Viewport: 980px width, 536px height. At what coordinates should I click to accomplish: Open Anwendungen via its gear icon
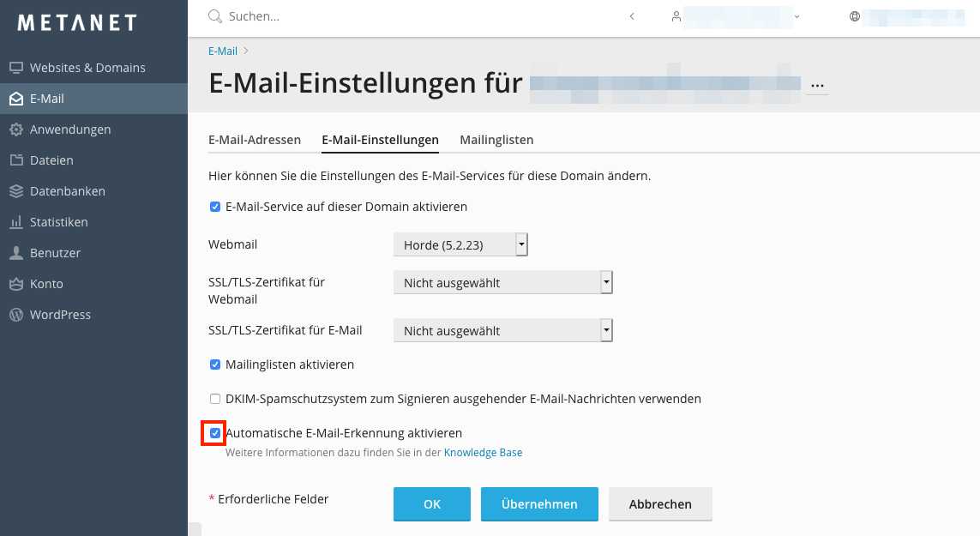click(x=15, y=129)
